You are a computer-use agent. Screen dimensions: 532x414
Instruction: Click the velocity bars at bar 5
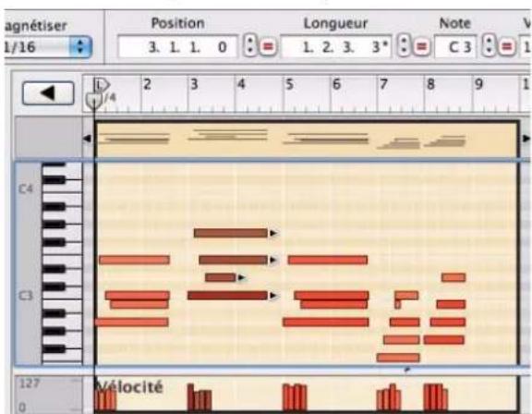pyautogui.click(x=295, y=397)
